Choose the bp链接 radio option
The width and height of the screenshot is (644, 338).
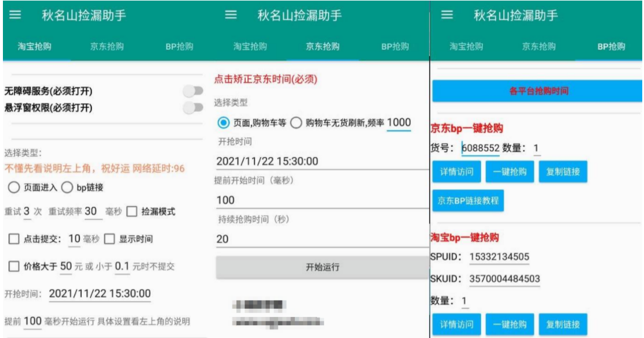pyautogui.click(x=67, y=188)
